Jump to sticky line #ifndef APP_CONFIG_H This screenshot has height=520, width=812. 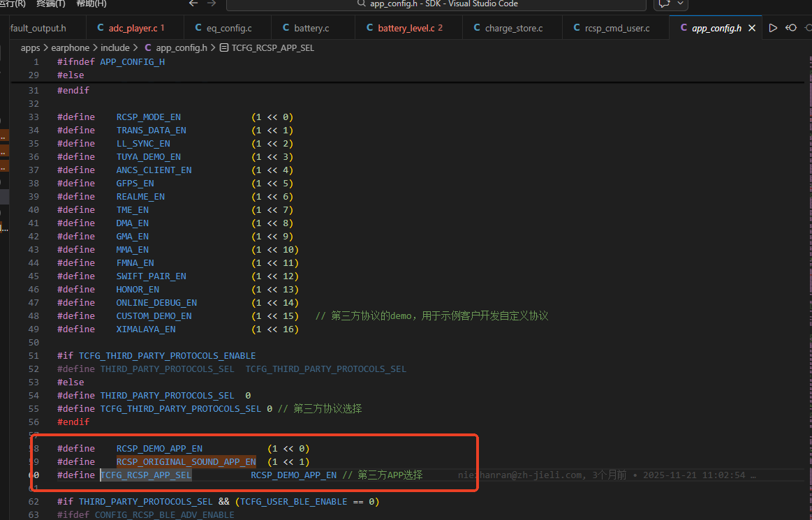click(x=111, y=61)
